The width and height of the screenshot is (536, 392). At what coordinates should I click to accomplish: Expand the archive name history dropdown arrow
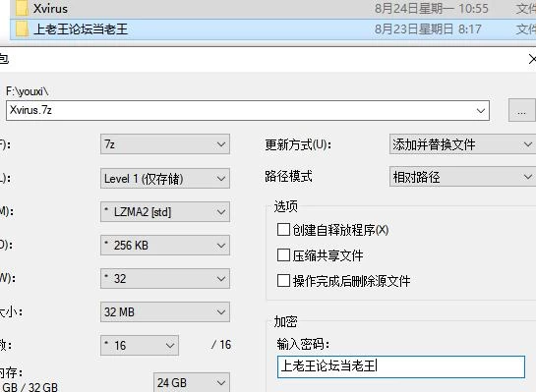481,111
